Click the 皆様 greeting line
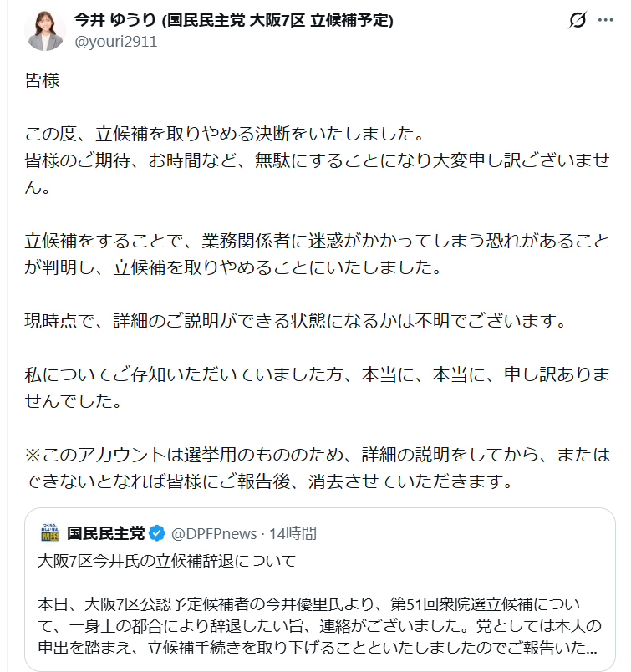 point(42,82)
